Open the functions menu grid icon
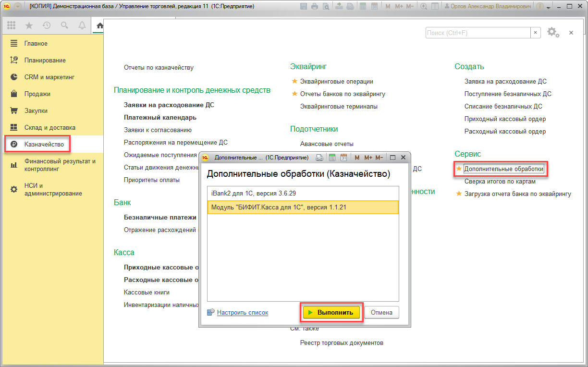 point(11,25)
